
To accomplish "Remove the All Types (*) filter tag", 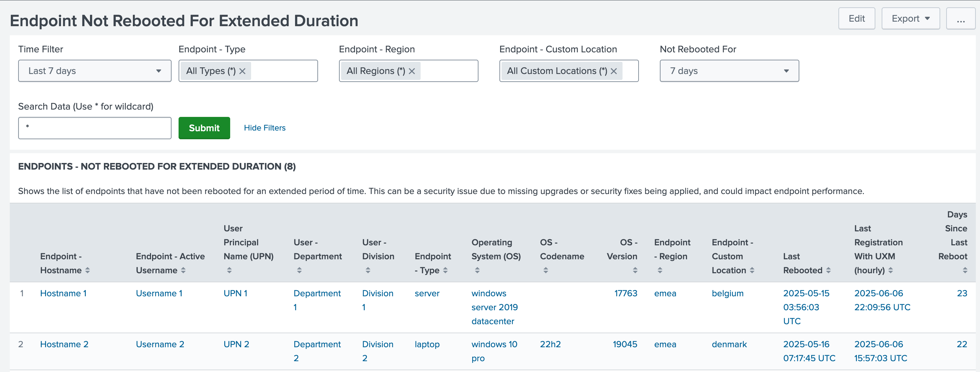I will click(242, 71).
